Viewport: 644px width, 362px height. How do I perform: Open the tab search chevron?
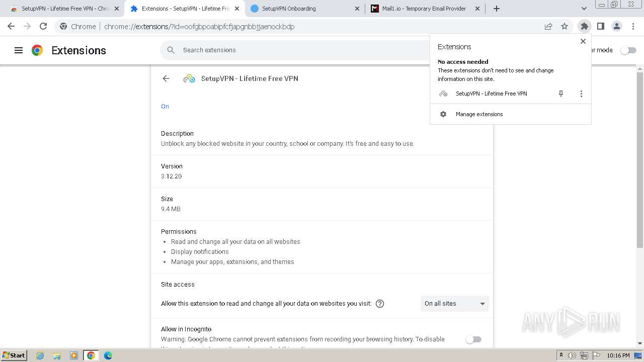[584, 9]
